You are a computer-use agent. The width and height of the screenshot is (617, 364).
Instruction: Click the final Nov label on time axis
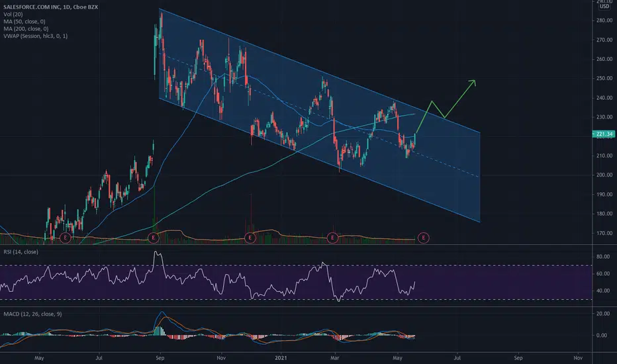point(578,358)
